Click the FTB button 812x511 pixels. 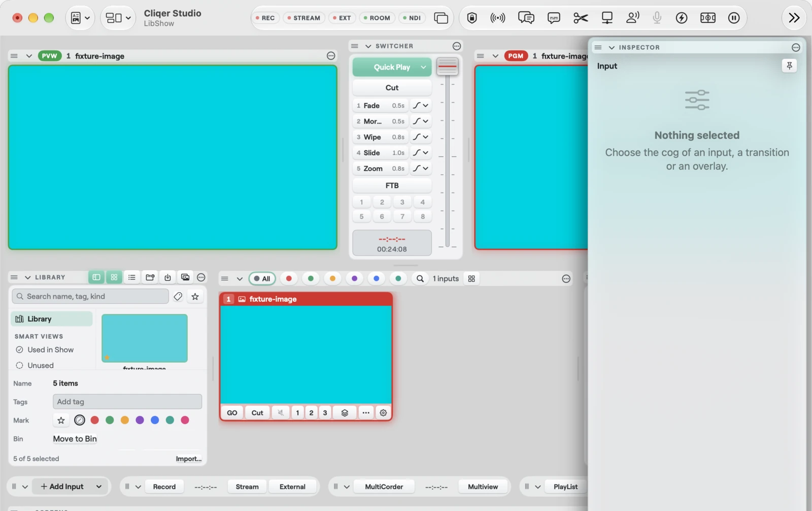pos(392,185)
